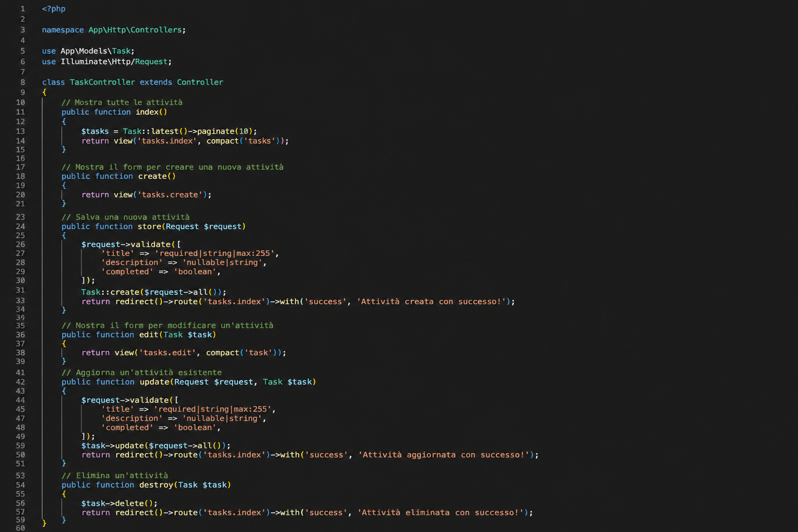Select the TaskController class name

coord(102,82)
